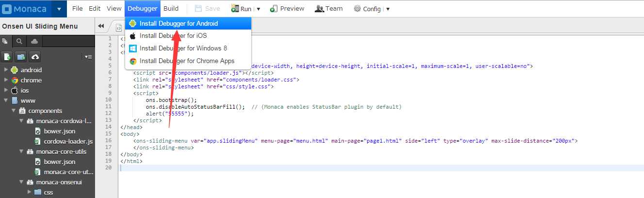644x198 pixels.
Task: Select monaca-onsenui folder label
Action: 59,182
